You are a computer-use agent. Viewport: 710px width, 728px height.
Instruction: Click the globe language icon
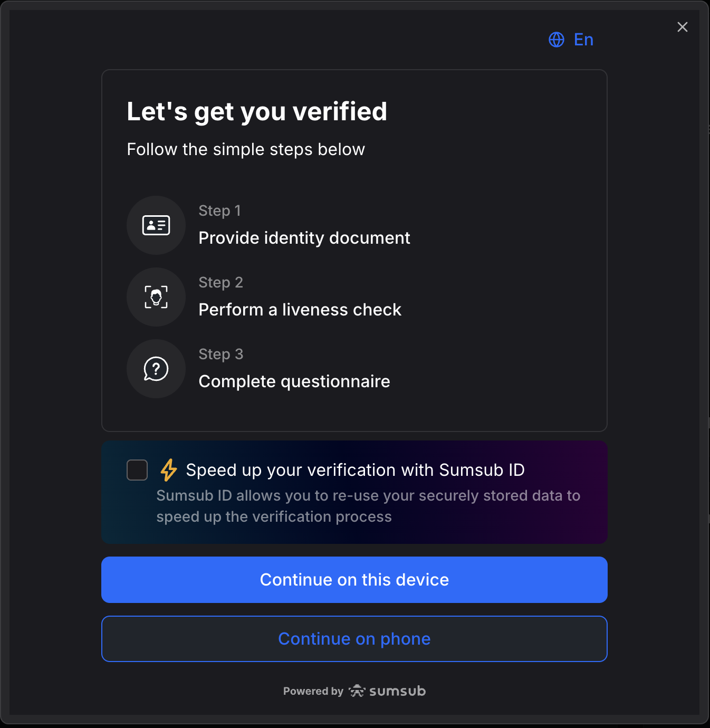click(x=557, y=40)
